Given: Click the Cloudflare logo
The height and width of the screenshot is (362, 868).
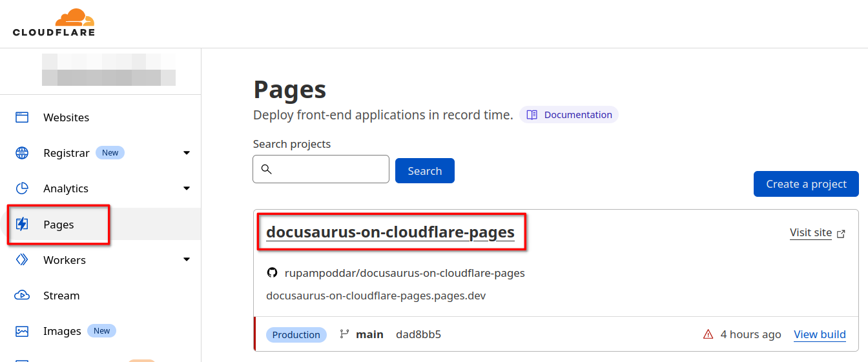Looking at the screenshot, I should click(x=54, y=23).
